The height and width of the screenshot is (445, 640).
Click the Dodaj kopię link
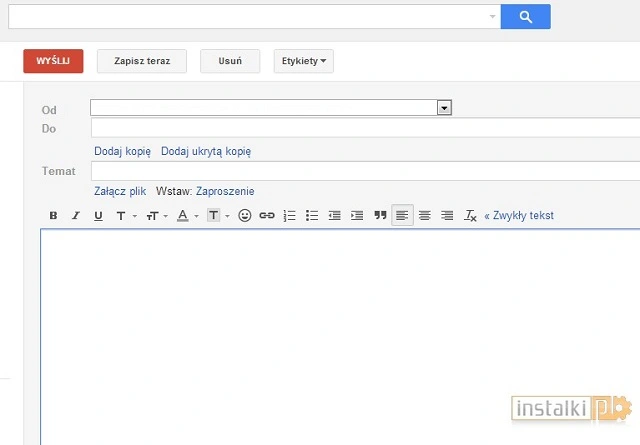122,151
